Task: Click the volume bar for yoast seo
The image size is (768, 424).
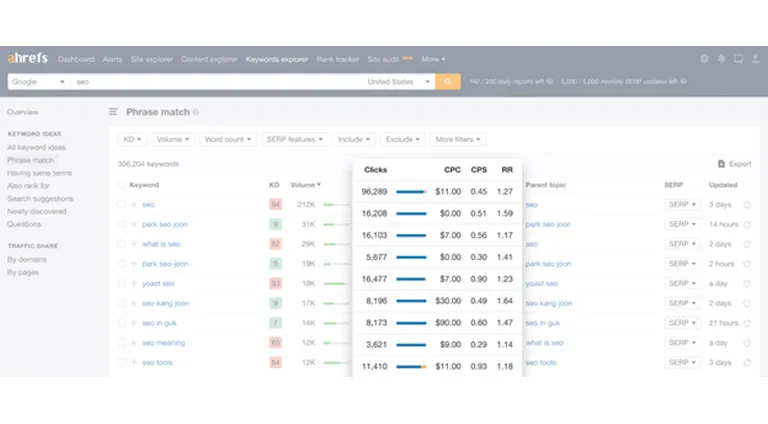Action: coord(336,283)
